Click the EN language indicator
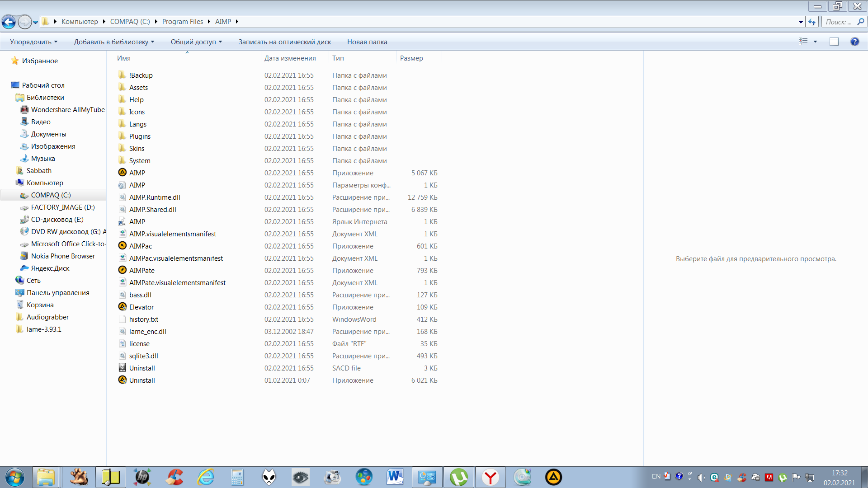Screen dimensions: 868x488 pos(656,476)
